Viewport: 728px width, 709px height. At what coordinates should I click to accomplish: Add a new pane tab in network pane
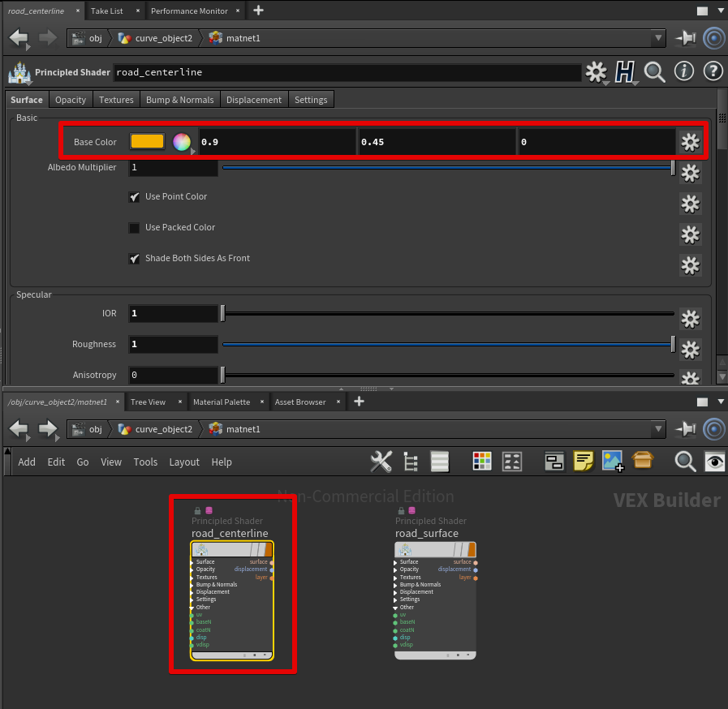point(359,402)
